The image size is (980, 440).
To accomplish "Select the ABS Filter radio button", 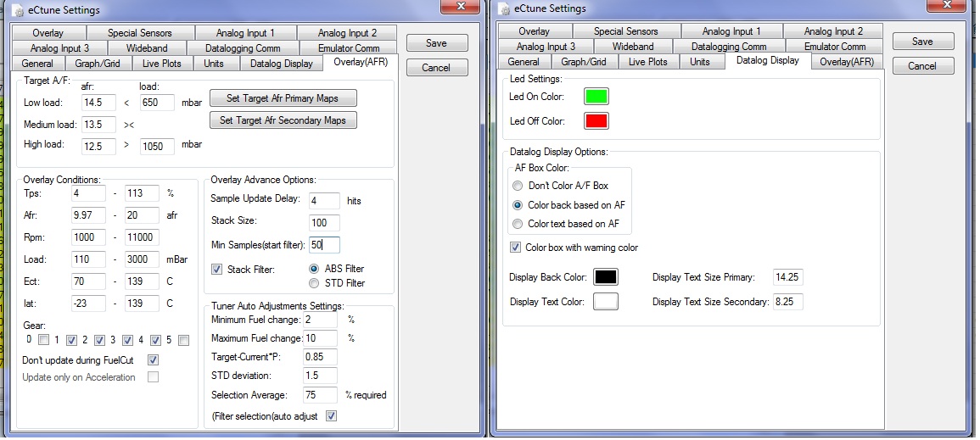I will [x=315, y=269].
